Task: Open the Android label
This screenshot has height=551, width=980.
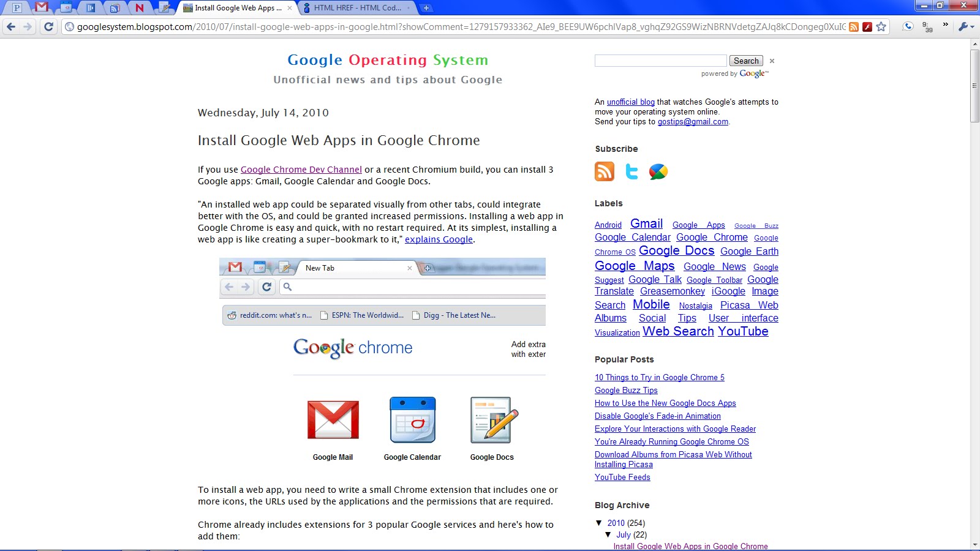Action: [608, 225]
